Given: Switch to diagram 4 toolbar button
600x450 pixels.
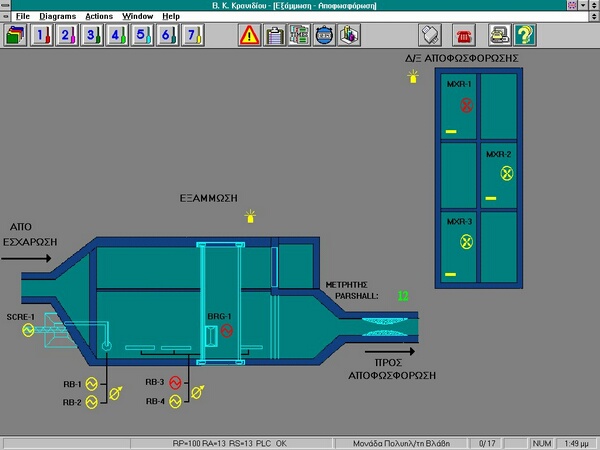Looking at the screenshot, I should tap(116, 36).
